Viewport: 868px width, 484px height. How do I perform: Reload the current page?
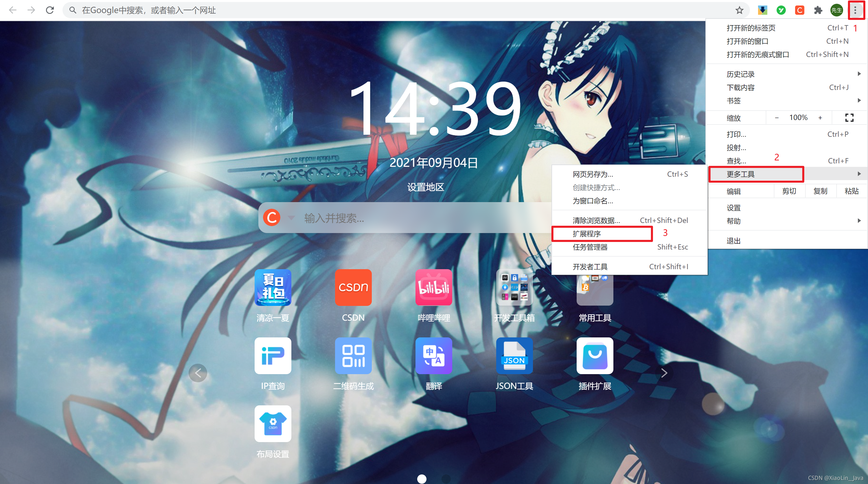[50, 10]
